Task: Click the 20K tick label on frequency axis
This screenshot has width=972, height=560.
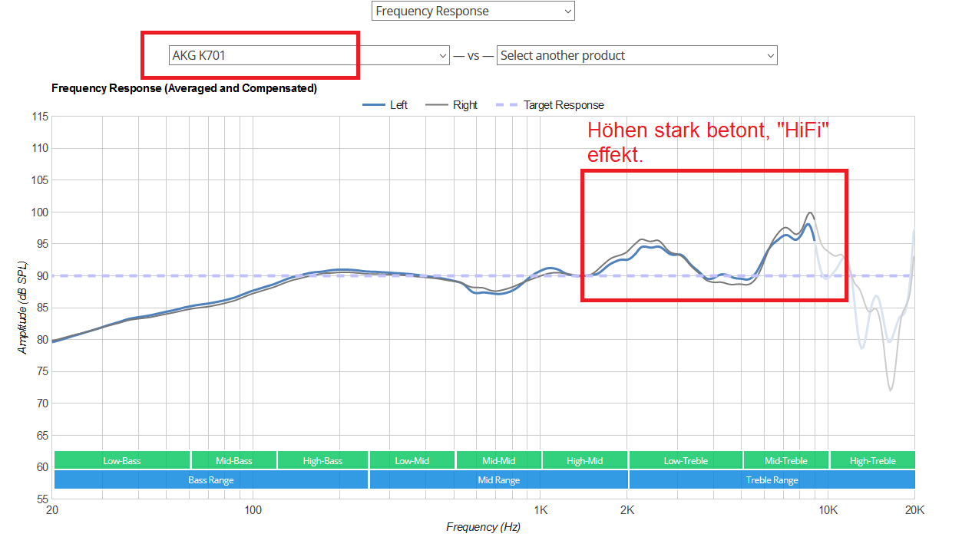Action: point(914,510)
